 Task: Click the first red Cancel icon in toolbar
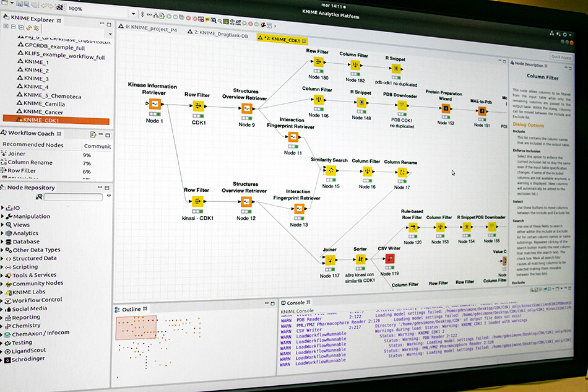[189, 18]
